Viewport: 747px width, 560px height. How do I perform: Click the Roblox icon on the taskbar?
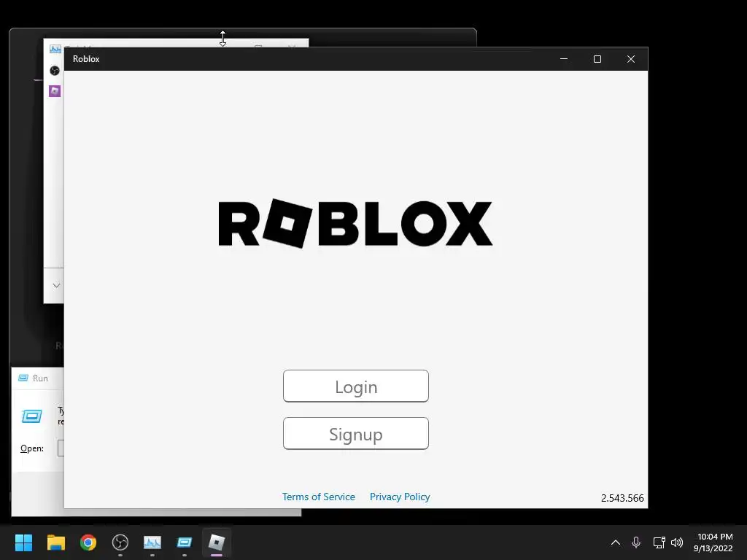click(x=217, y=542)
